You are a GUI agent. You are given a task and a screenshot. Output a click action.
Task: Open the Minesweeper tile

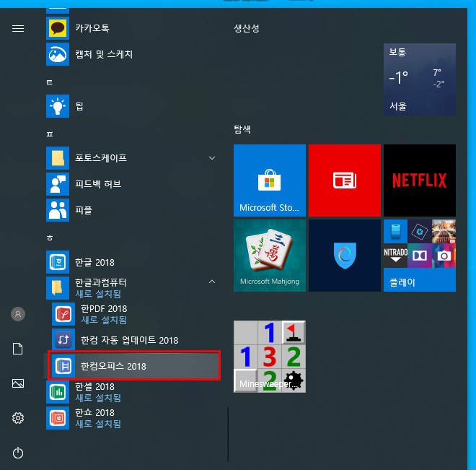[x=270, y=357]
